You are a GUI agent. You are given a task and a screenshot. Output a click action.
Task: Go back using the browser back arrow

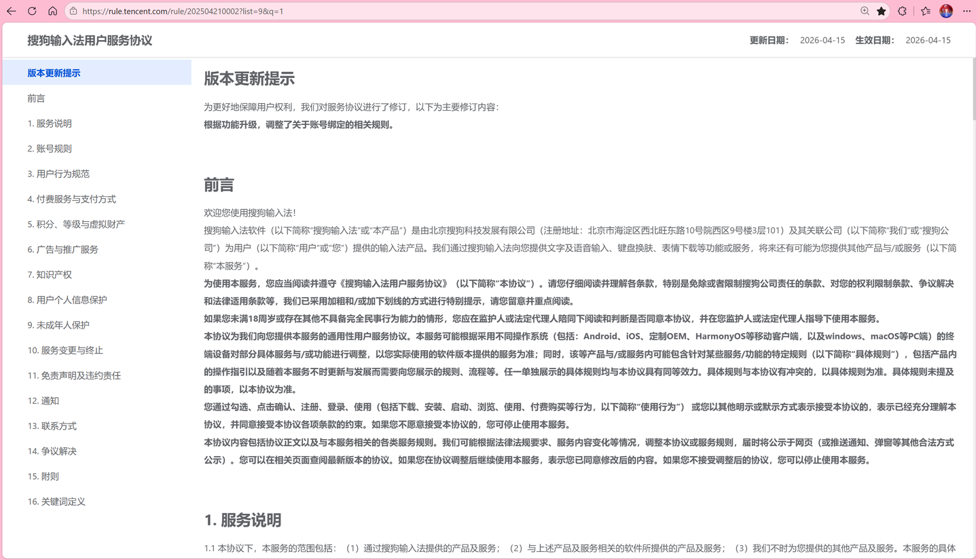coord(12,11)
